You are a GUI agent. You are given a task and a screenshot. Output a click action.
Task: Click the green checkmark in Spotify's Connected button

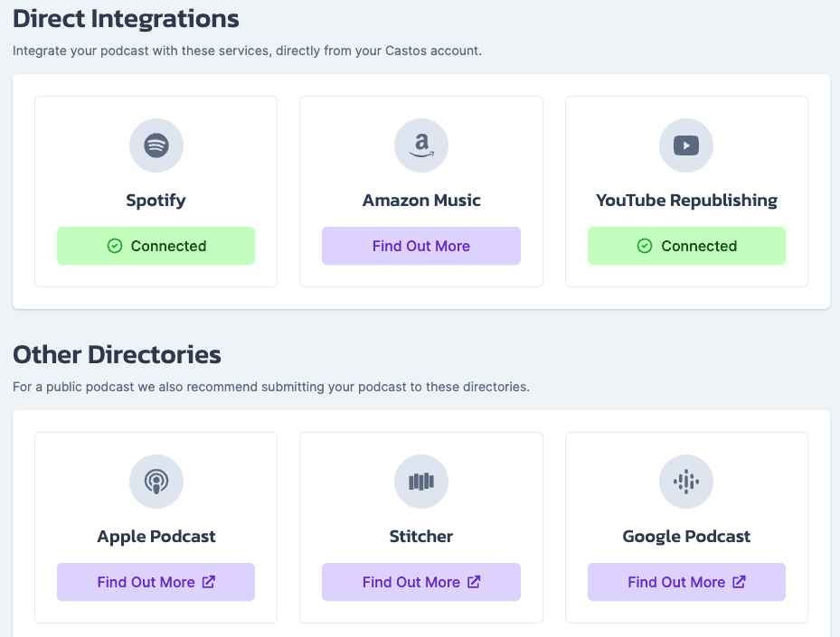point(115,246)
